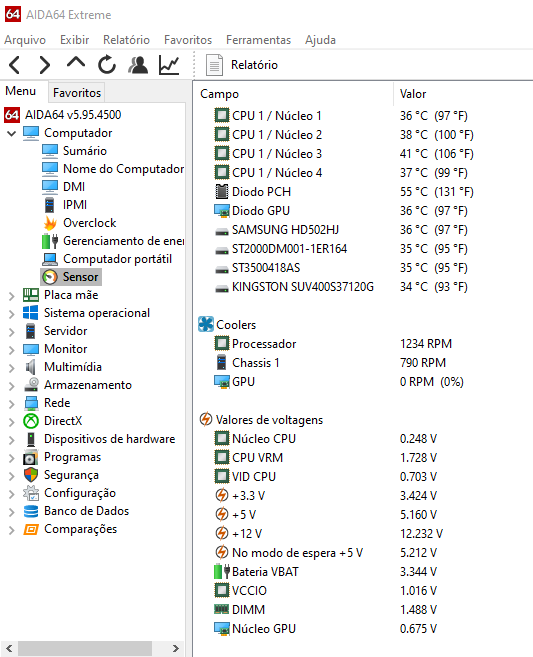Click the Placa mãe motherboard icon
This screenshot has width=533, height=657.
click(x=31, y=295)
